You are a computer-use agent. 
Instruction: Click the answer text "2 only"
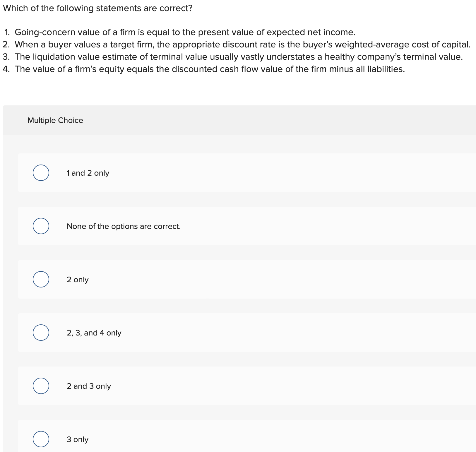point(78,279)
